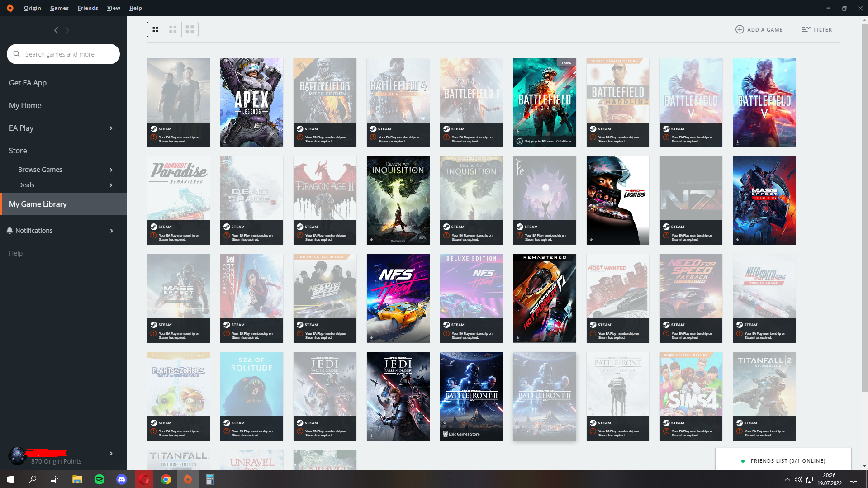Click the user avatar picture
This screenshot has height=488, width=868.
17,456
